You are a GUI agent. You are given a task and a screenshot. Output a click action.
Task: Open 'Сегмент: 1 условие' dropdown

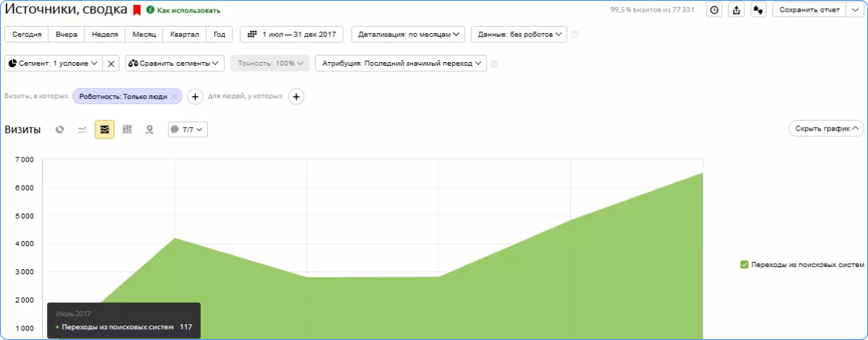coord(53,64)
